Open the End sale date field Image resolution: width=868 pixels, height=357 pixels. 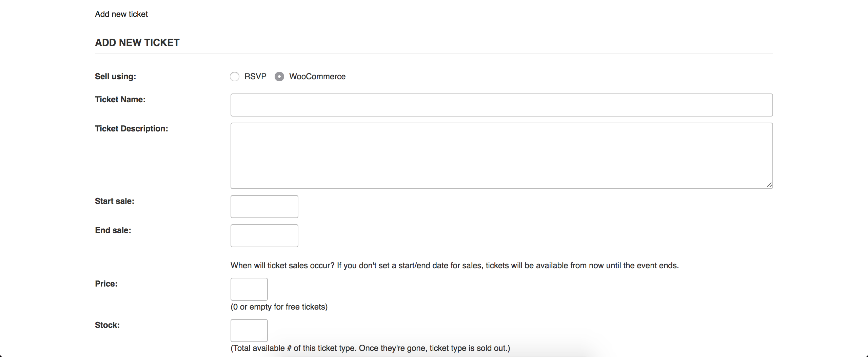[264, 236]
